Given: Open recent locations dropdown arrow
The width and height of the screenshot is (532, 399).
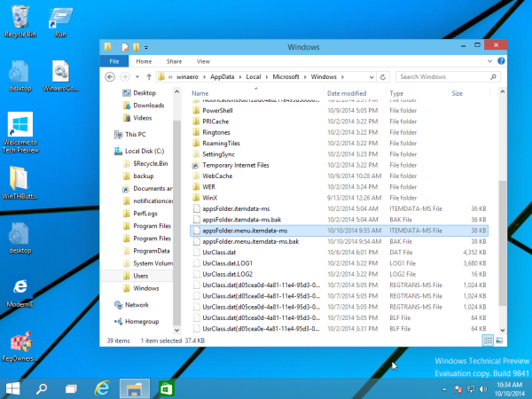Looking at the screenshot, I should point(137,77).
